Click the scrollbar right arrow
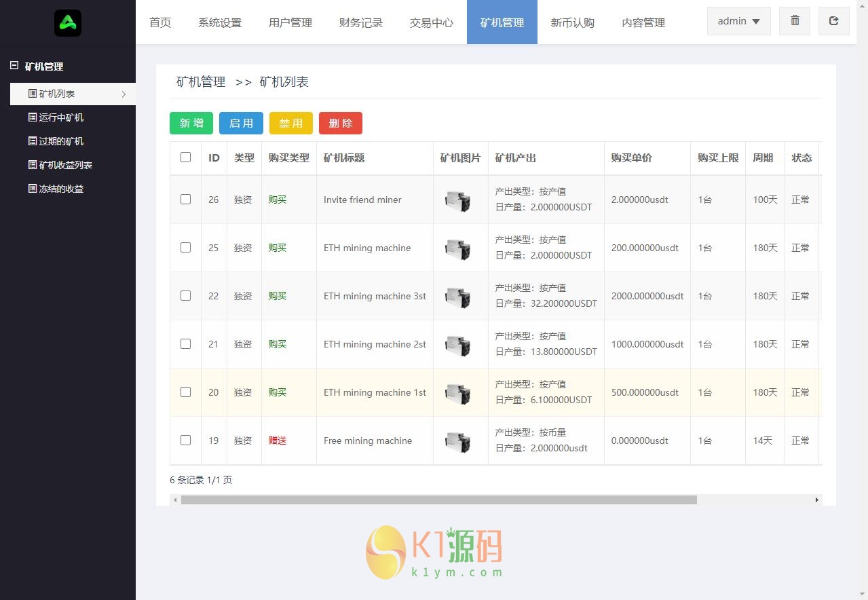This screenshot has width=868, height=600. tap(816, 500)
